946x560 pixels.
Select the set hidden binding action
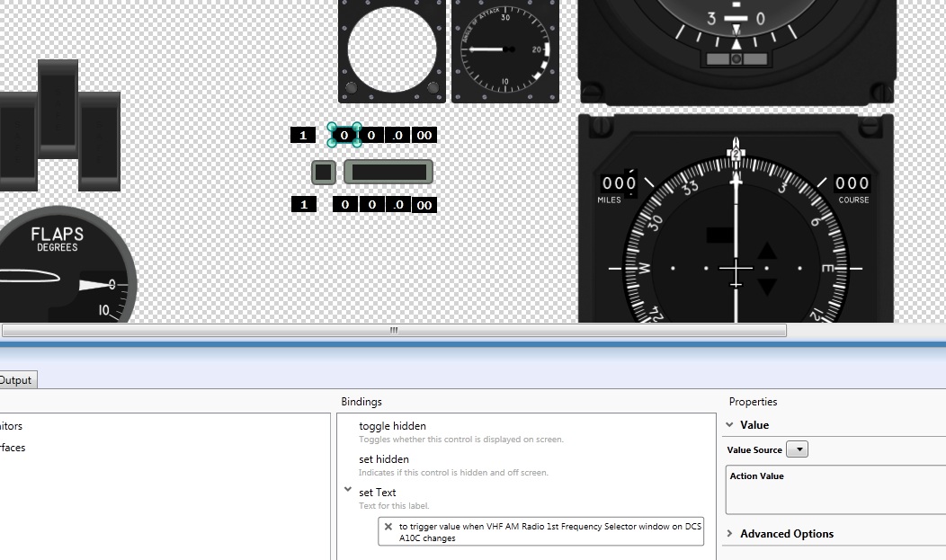tap(384, 458)
